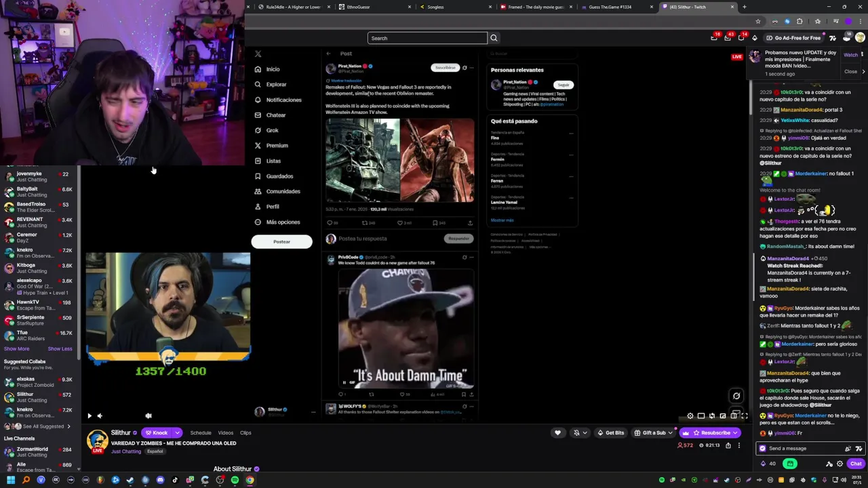Screen dimensions: 868x488
Task: Click the Silithur channel avatar with LIVE badge
Action: (98, 441)
